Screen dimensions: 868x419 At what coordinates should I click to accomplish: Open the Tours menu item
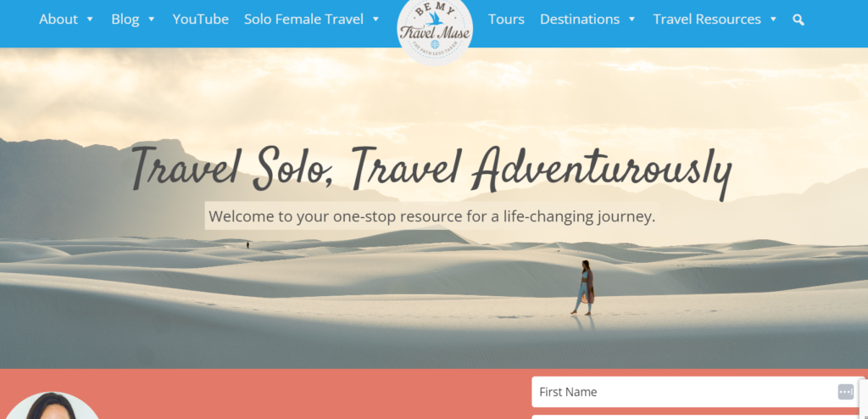(506, 20)
